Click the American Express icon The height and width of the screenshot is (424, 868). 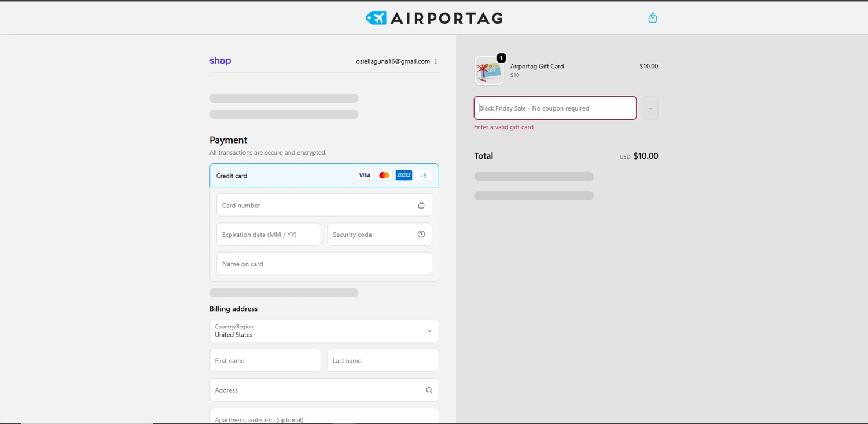point(404,176)
